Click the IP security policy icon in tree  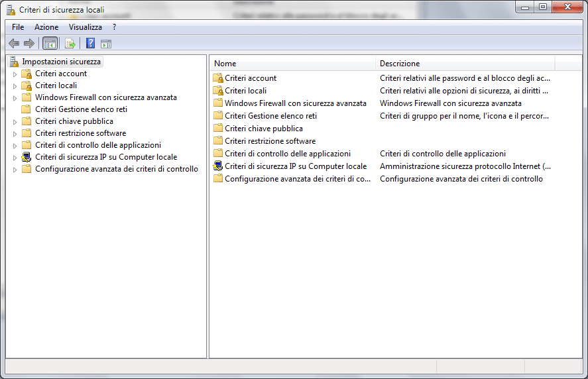pyautogui.click(x=27, y=157)
